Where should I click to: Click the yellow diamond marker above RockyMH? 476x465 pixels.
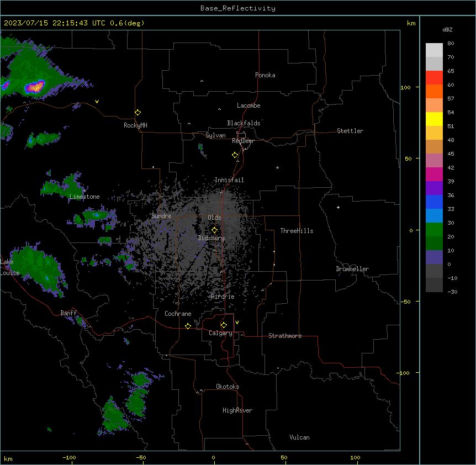pos(137,113)
